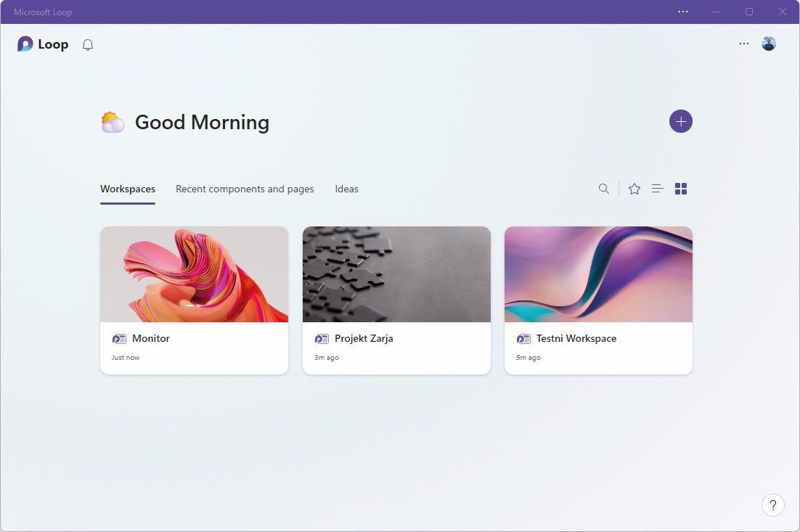
Task: Open the help question mark button
Action: (773, 505)
